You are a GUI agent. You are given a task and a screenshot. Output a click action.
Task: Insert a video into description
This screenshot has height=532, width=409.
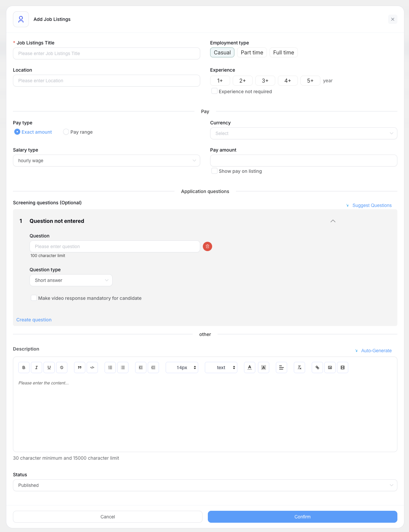click(343, 367)
